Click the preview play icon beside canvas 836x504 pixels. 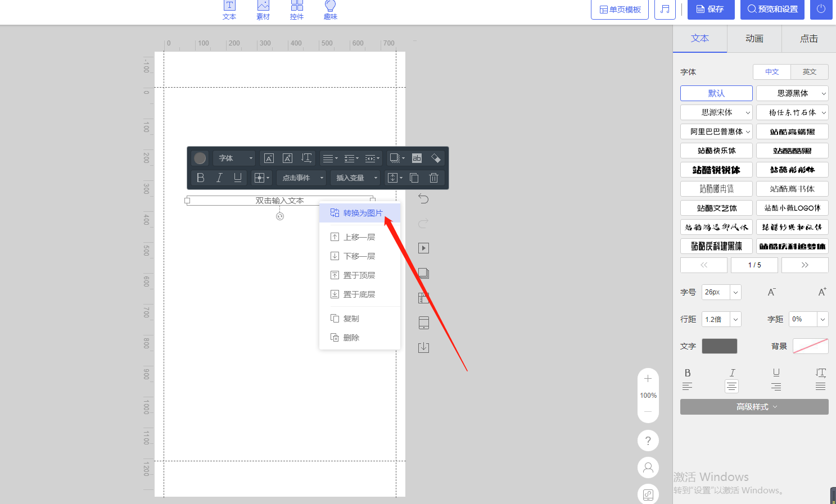[x=423, y=248]
